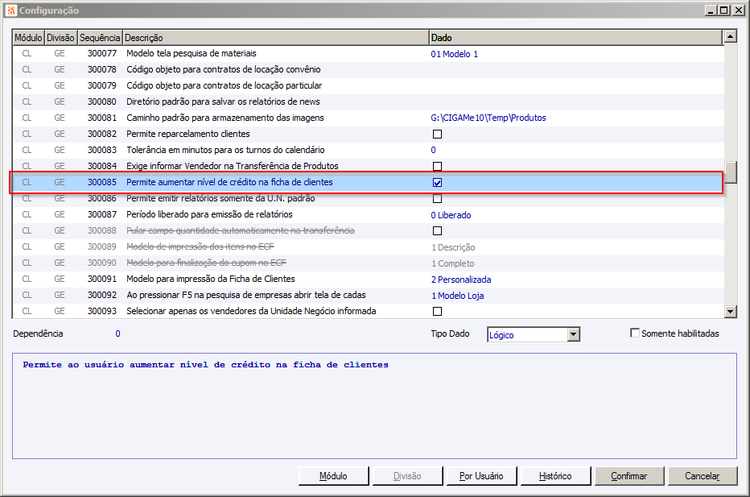Minimize the Configuração window
Image resolution: width=750 pixels, height=497 pixels.
712,10
